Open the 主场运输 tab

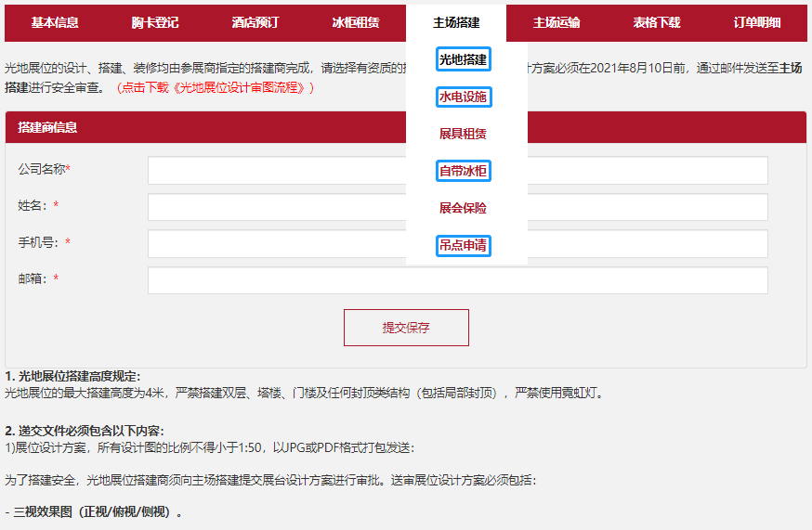pos(557,23)
